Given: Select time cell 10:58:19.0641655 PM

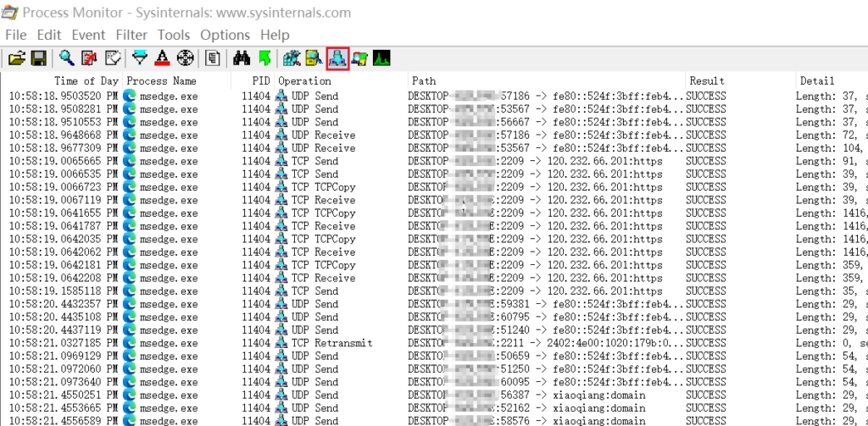Looking at the screenshot, I should point(64,213).
